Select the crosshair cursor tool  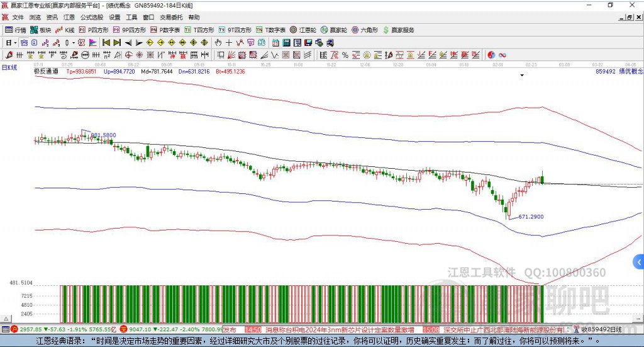229,43
